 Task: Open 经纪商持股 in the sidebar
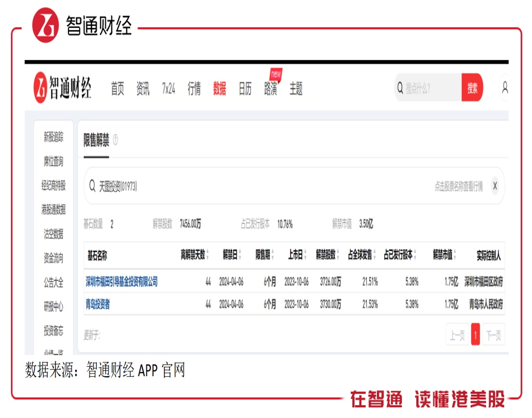click(x=54, y=185)
